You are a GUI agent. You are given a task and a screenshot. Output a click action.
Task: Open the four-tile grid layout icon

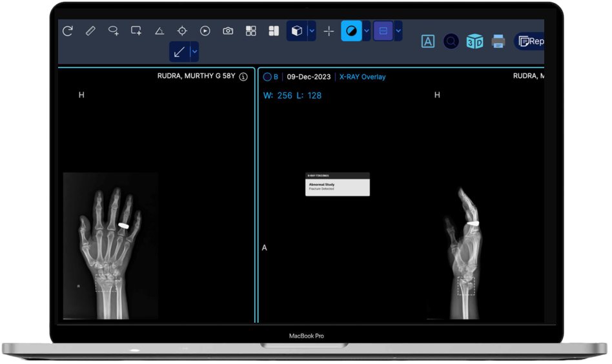tap(251, 31)
